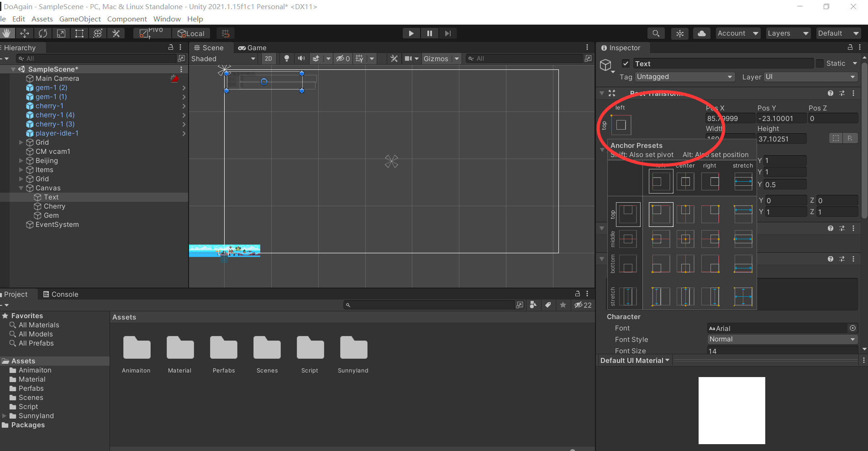Toggle the Static setting in the Inspector
The width and height of the screenshot is (868, 451).
coord(823,63)
